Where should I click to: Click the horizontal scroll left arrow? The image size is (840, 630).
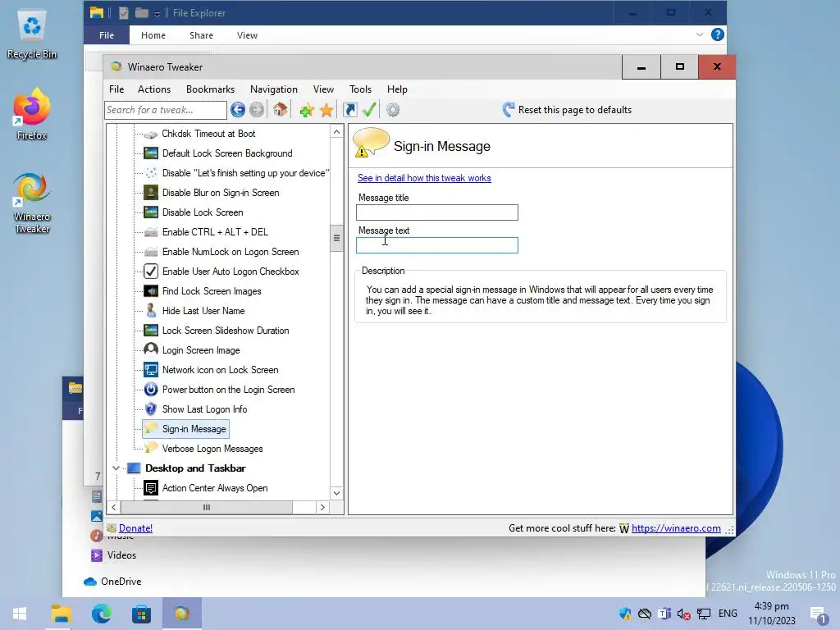coord(113,507)
